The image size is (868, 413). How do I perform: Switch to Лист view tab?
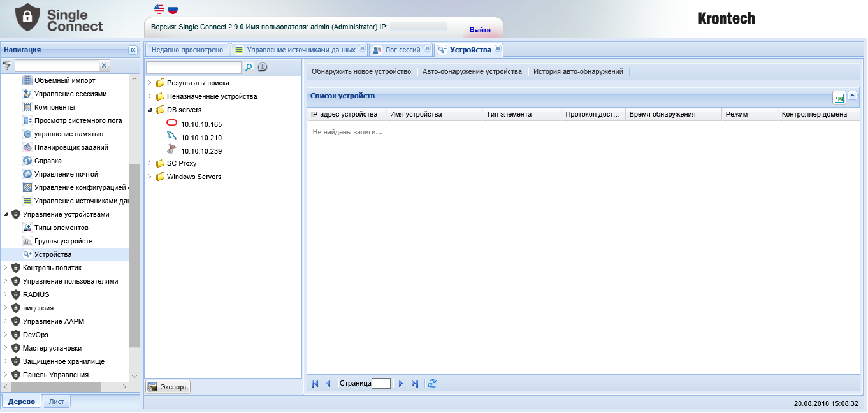(x=57, y=402)
